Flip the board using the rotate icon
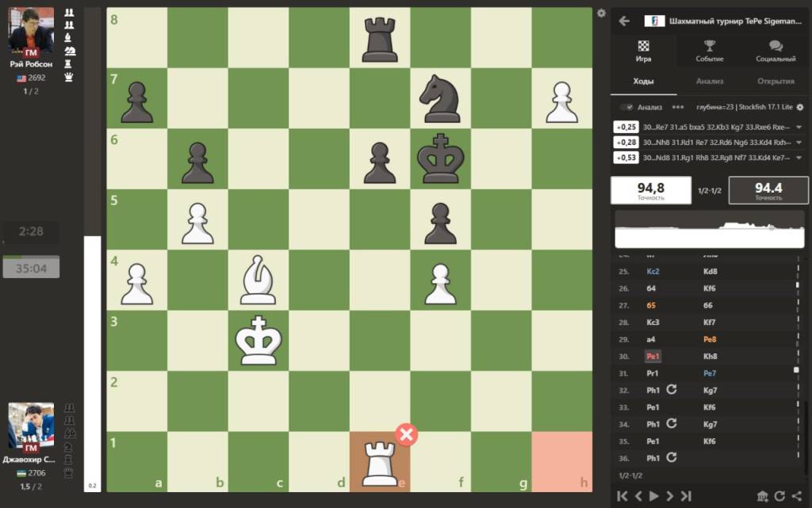 [x=779, y=496]
